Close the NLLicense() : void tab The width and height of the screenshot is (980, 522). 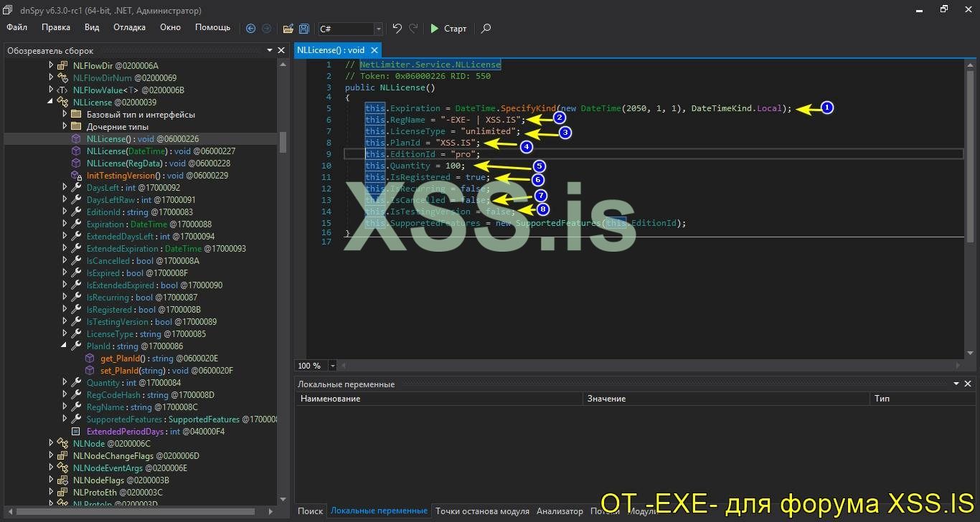pyautogui.click(x=374, y=50)
